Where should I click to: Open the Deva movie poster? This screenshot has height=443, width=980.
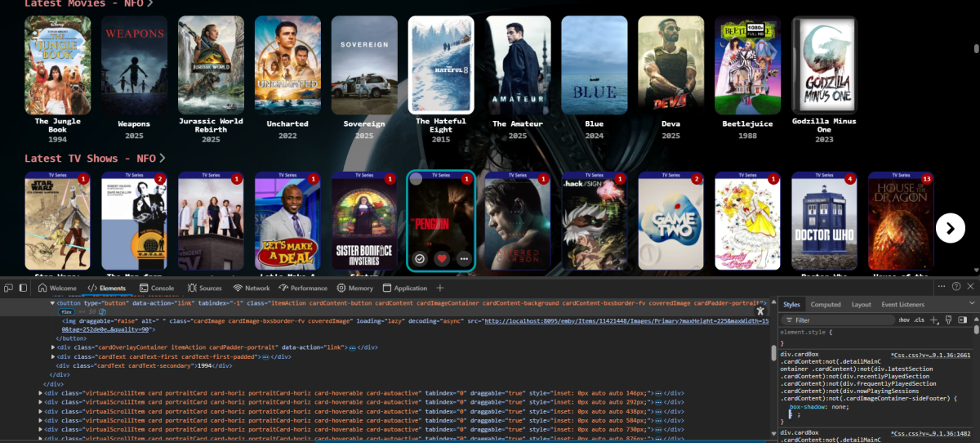671,65
